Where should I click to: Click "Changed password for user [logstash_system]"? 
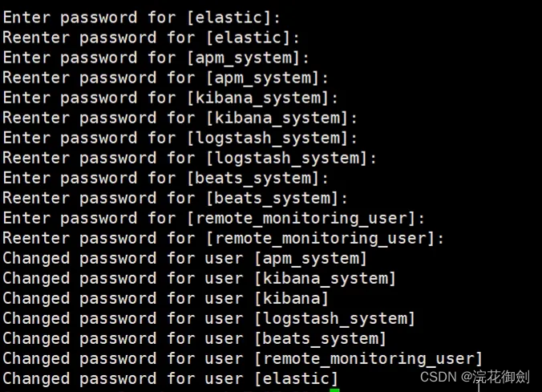pos(208,319)
